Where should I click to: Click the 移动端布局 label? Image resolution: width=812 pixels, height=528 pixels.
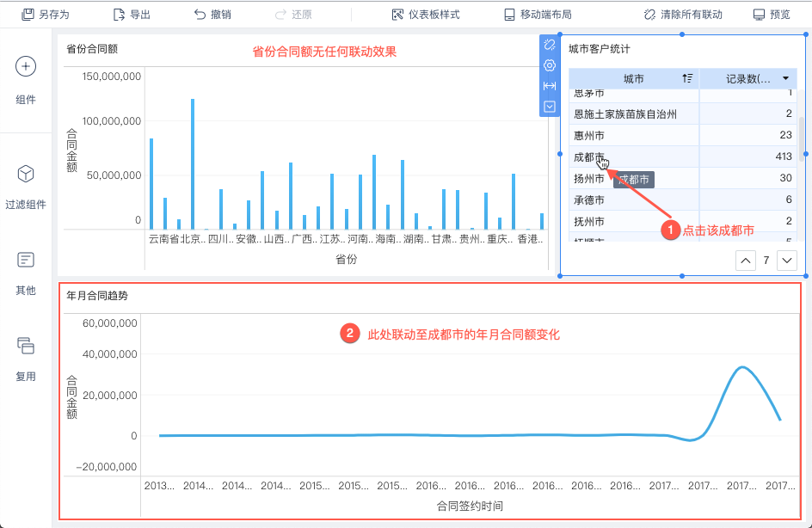tap(546, 15)
